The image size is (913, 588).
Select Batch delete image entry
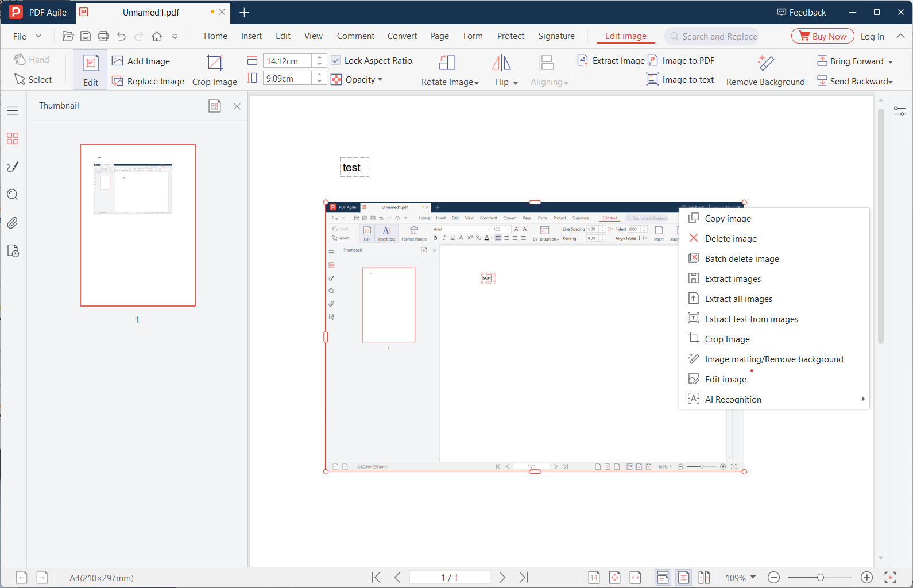774,258
